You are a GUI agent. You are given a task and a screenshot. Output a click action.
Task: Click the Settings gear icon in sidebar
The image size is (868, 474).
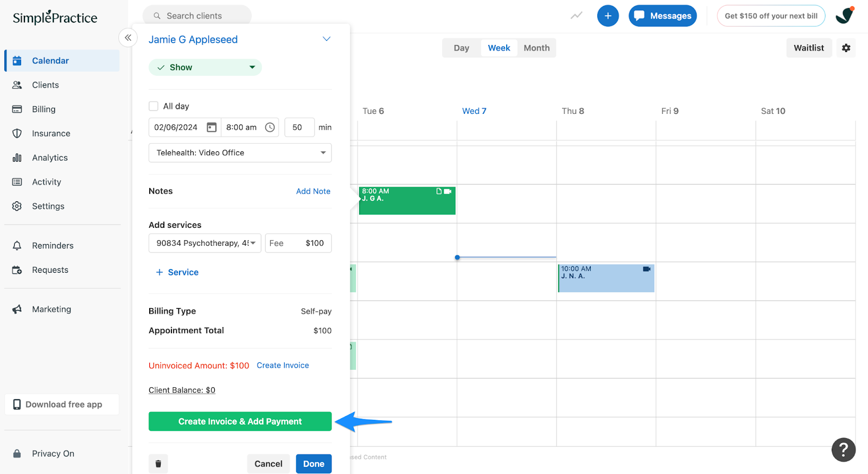[x=17, y=206]
